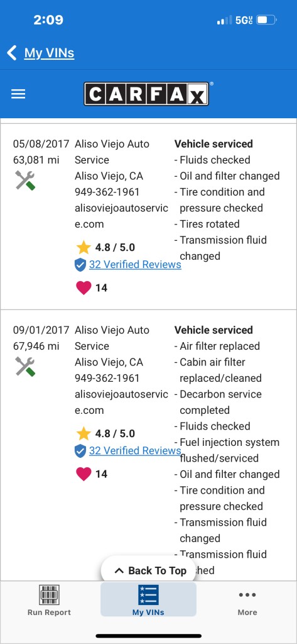Open 32 Verified Reviews link for 09/01/2017

coord(135,450)
